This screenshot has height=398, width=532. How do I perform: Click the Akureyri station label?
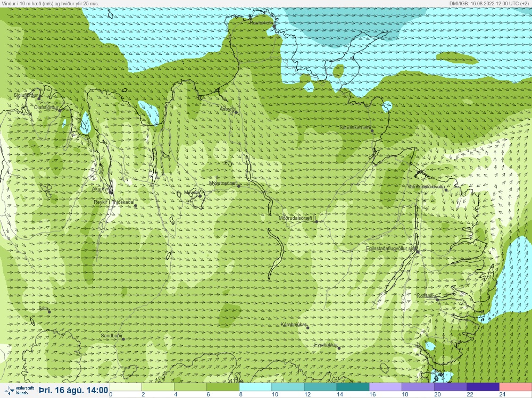[101, 189]
